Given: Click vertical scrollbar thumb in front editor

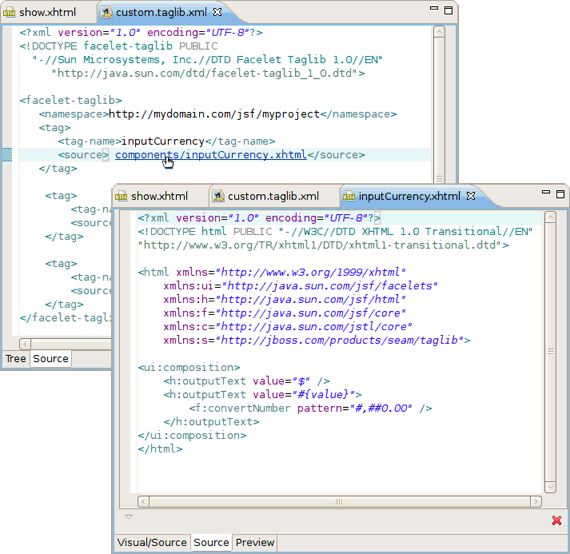Looking at the screenshot, I should coord(550,351).
